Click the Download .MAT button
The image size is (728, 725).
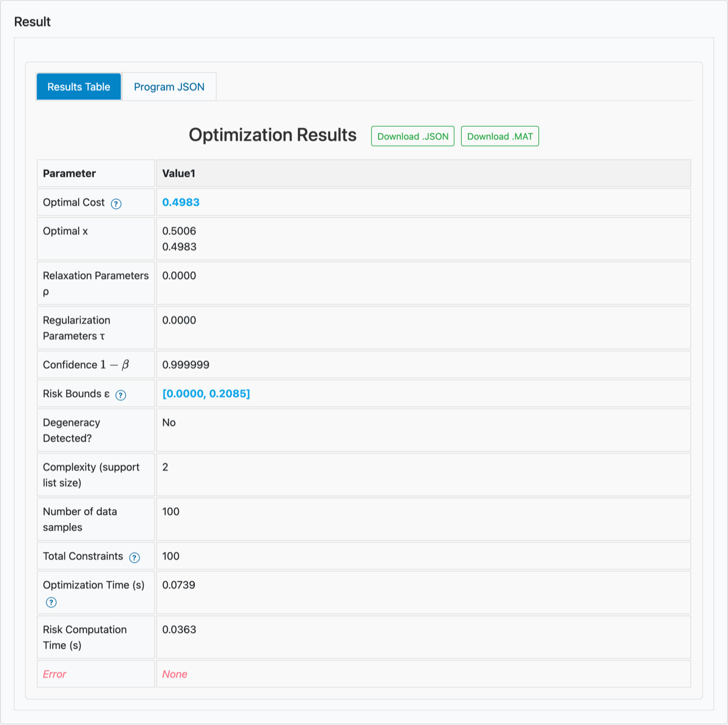pyautogui.click(x=500, y=137)
